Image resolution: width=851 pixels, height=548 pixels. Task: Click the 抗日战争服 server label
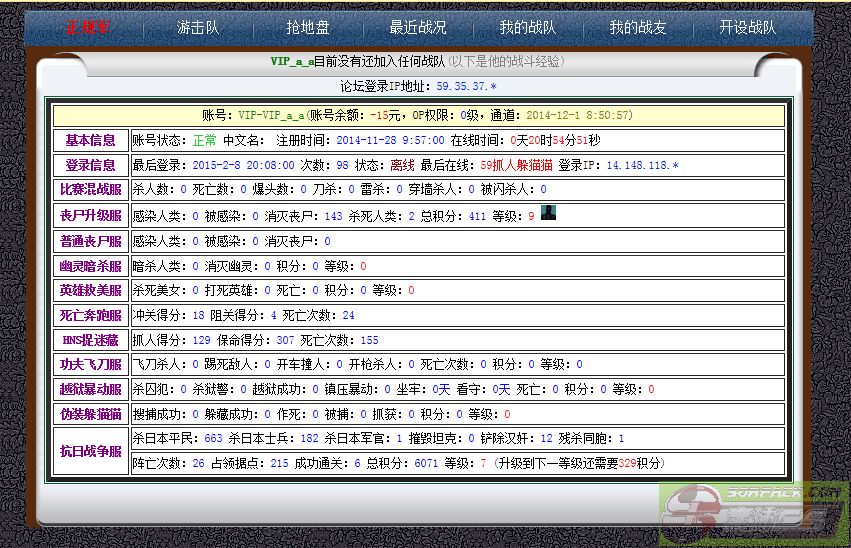click(90, 451)
